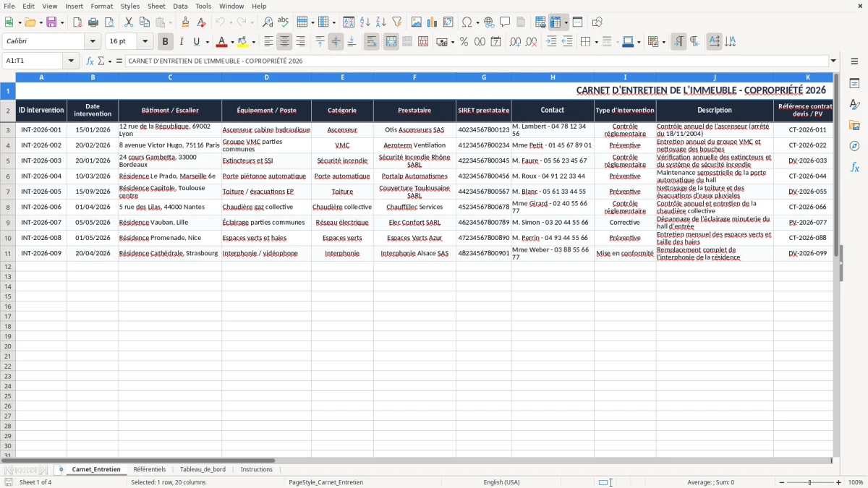Open the sidebar Navigator compass icon
The width and height of the screenshot is (868, 488).
[854, 146]
